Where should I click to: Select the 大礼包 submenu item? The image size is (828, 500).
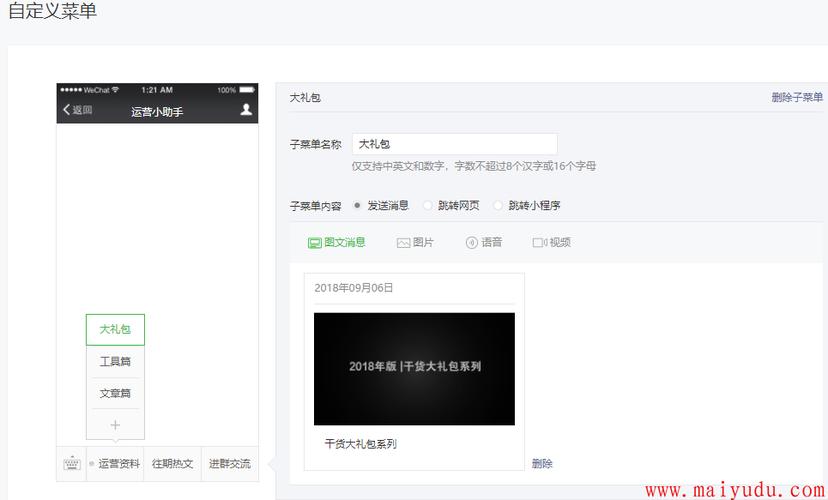(x=115, y=329)
